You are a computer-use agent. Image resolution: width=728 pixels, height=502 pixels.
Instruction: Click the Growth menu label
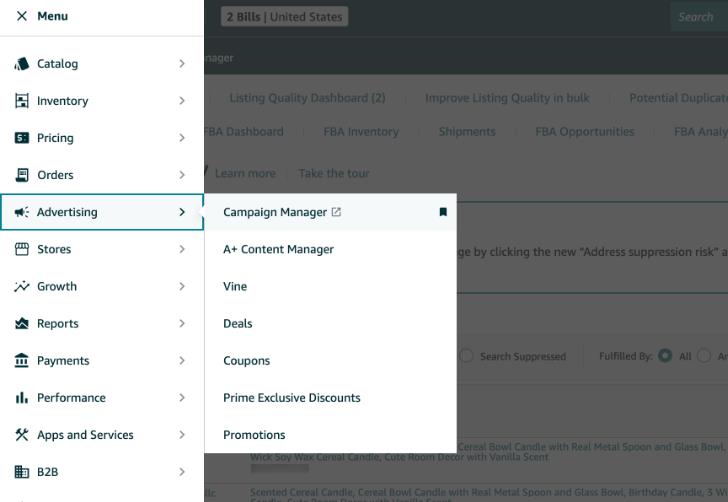point(57,287)
